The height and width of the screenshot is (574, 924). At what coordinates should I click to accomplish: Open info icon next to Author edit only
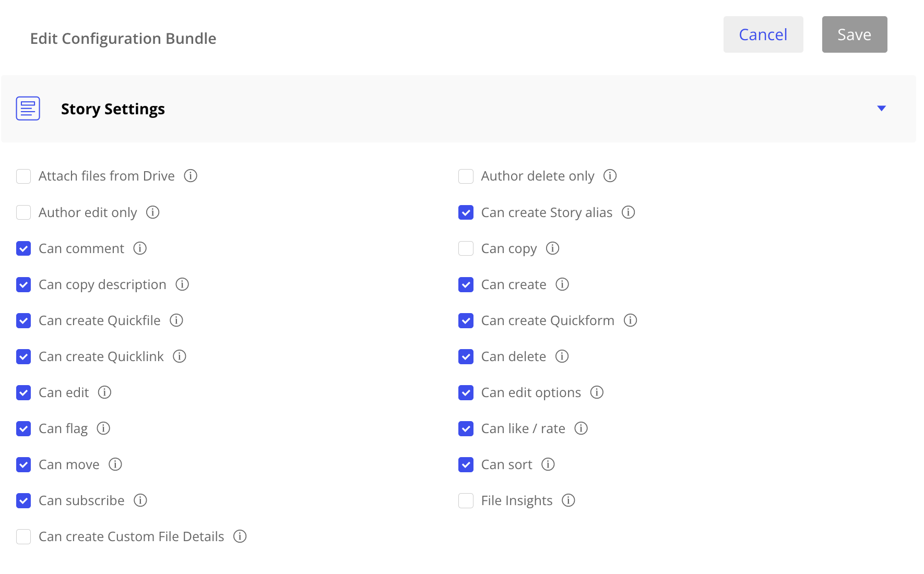pos(152,212)
